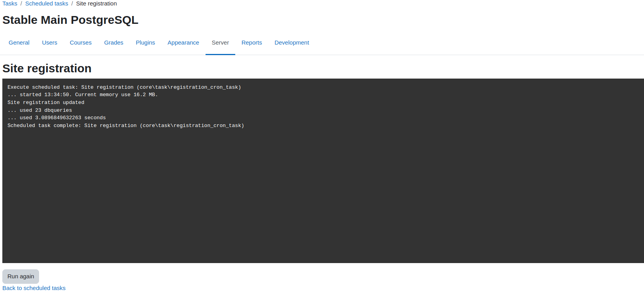Select 'Scheduled task complete' log line
The width and height of the screenshot is (644, 292).
pyautogui.click(x=126, y=125)
